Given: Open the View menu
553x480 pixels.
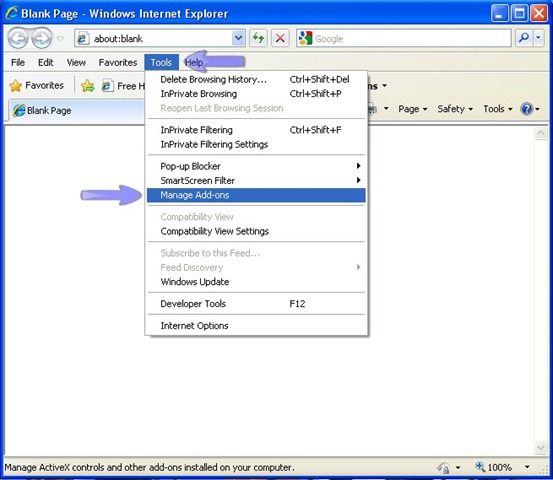Looking at the screenshot, I should (x=76, y=62).
